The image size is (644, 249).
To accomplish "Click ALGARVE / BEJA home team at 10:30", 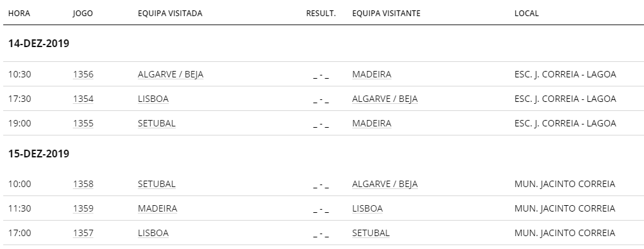I will tap(171, 74).
